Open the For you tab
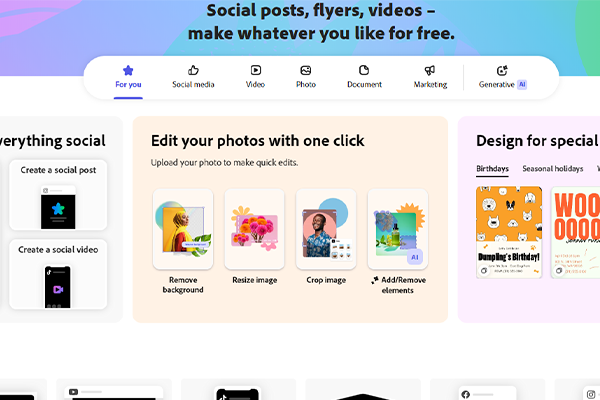This screenshot has height=400, width=600. click(128, 78)
